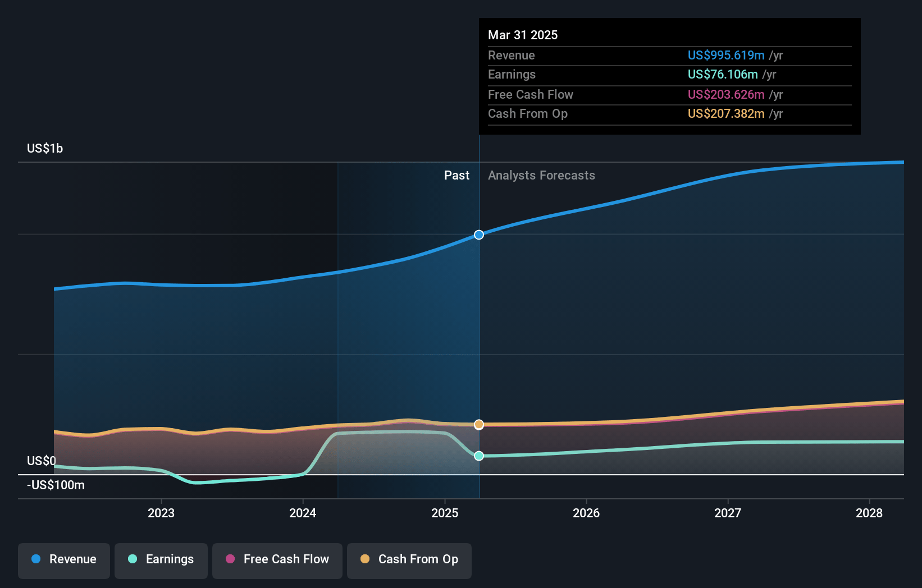The image size is (922, 588).
Task: Click the 2023 x-axis label
Action: click(x=161, y=513)
